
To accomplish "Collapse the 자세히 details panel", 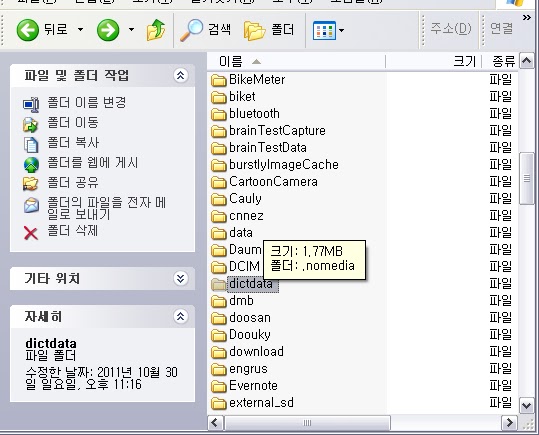I will pyautogui.click(x=180, y=316).
